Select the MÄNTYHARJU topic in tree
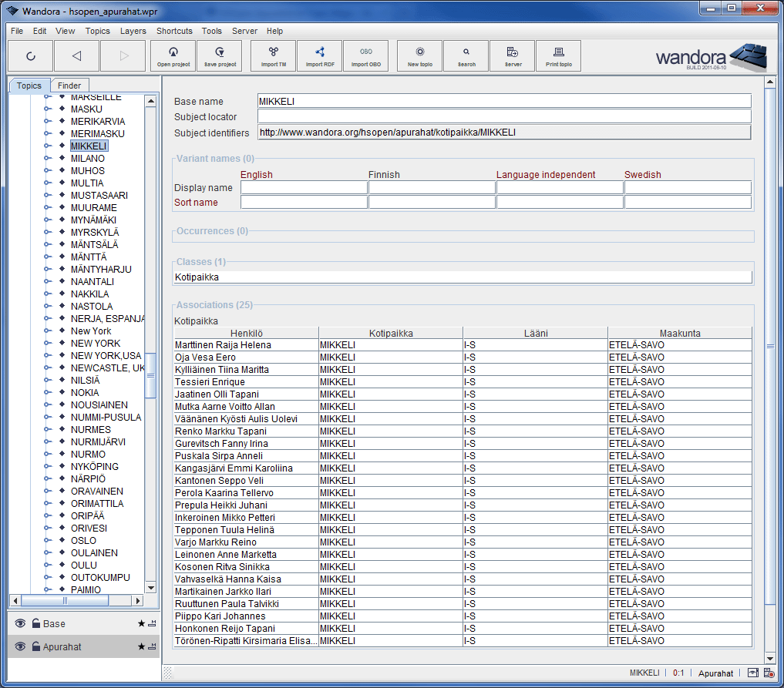Image resolution: width=784 pixels, height=688 pixels. point(101,269)
